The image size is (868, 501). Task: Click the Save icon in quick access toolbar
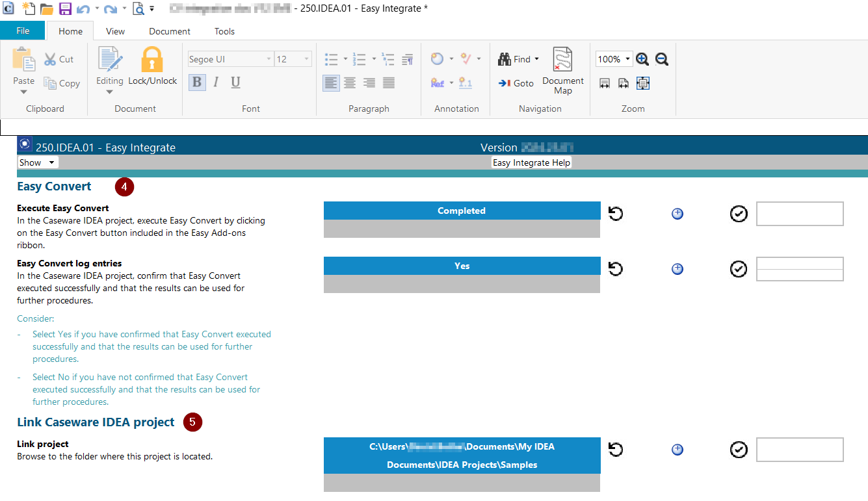coord(65,9)
